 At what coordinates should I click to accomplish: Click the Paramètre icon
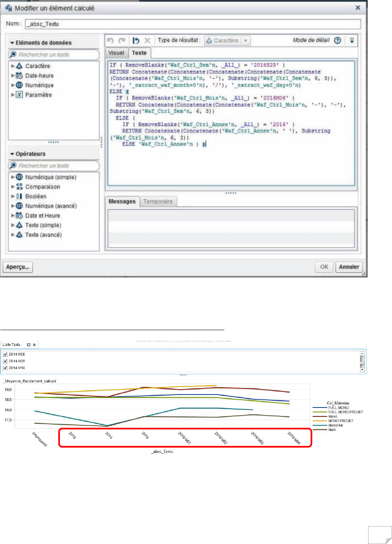tap(19, 95)
